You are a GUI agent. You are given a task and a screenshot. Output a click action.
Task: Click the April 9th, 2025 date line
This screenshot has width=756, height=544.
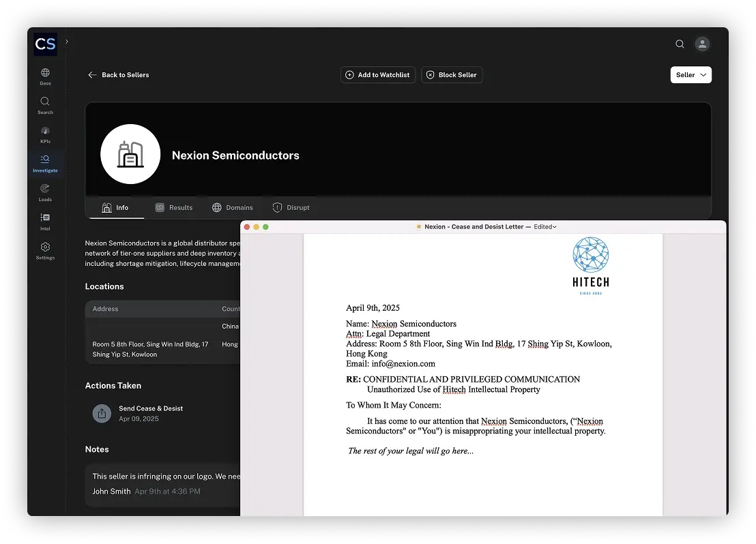[373, 308]
